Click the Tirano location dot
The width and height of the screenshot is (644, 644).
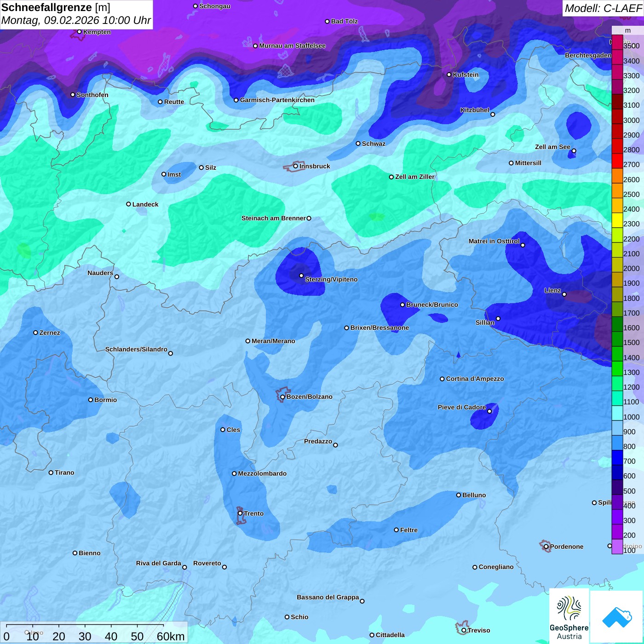pyautogui.click(x=51, y=472)
